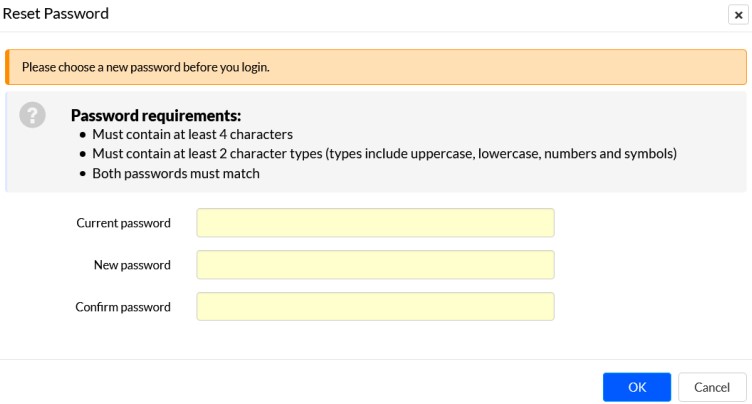Focus the Confirm password input field

click(x=376, y=307)
